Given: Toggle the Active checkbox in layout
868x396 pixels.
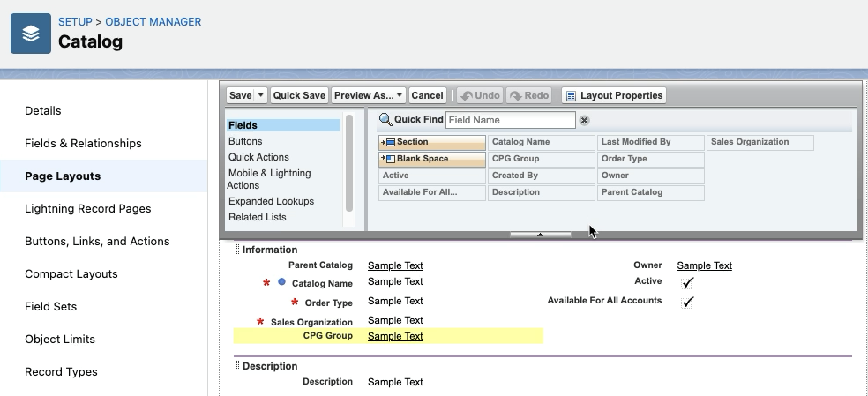Looking at the screenshot, I should [x=688, y=282].
